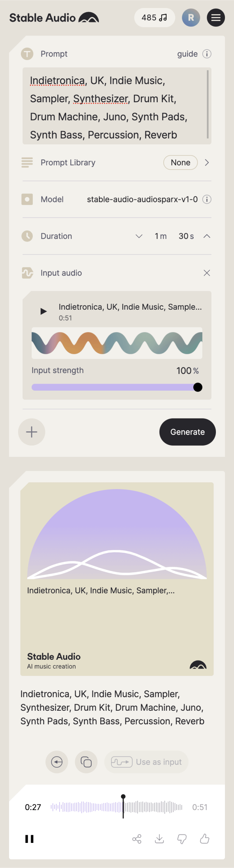234x868 pixels.
Task: Share the generated track
Action: [137, 839]
